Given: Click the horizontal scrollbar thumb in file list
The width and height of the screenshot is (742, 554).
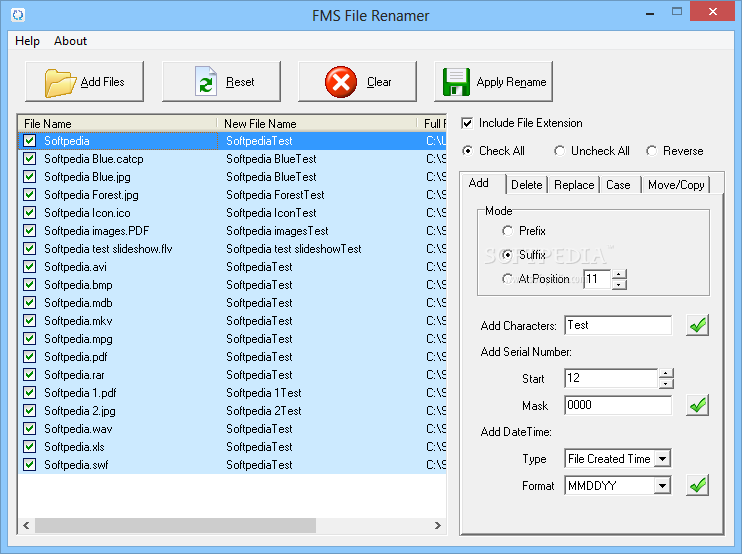Looking at the screenshot, I should (175, 525).
